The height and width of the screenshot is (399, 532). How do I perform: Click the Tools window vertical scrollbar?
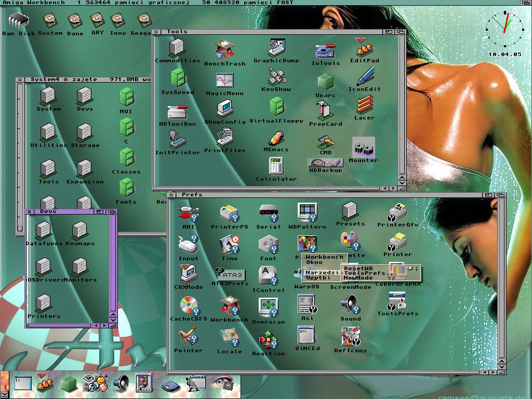pyautogui.click(x=402, y=105)
